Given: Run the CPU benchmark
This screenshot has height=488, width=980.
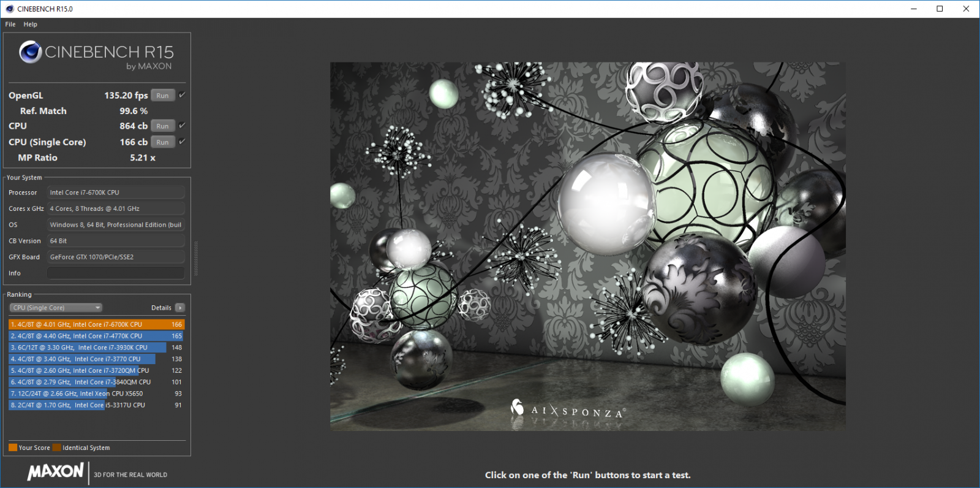Looking at the screenshot, I should pos(163,126).
